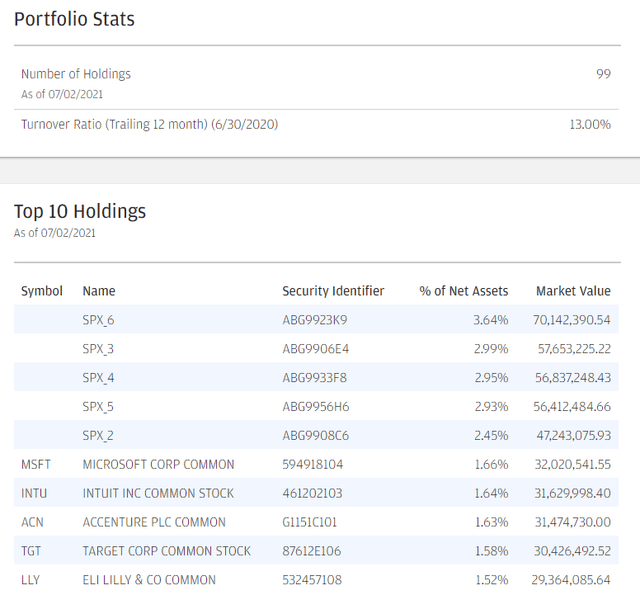Click the 13.00% turnover ratio value

(x=589, y=124)
